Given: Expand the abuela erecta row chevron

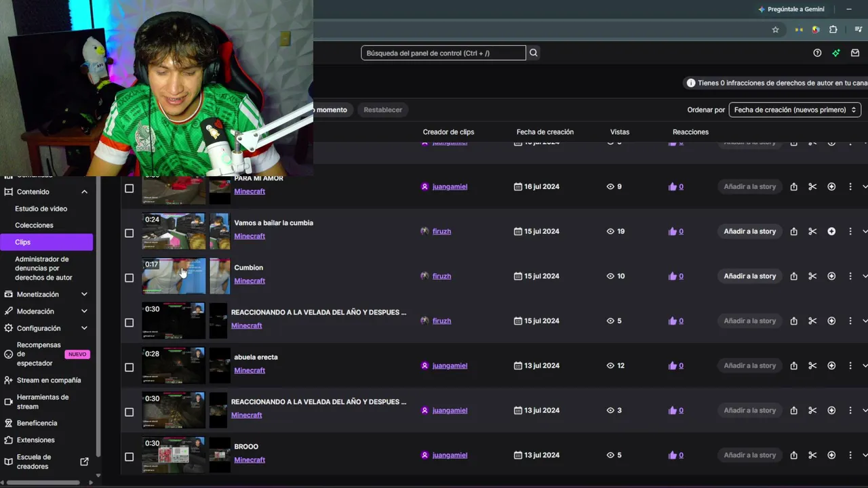Looking at the screenshot, I should tap(865, 365).
